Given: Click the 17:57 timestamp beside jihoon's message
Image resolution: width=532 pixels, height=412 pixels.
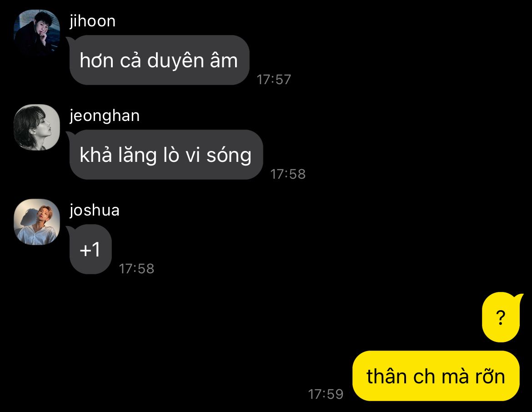Looking at the screenshot, I should click(x=274, y=80).
